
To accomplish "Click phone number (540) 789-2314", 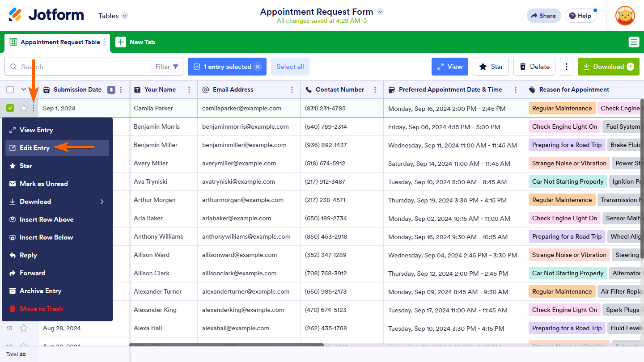I will (x=326, y=126).
